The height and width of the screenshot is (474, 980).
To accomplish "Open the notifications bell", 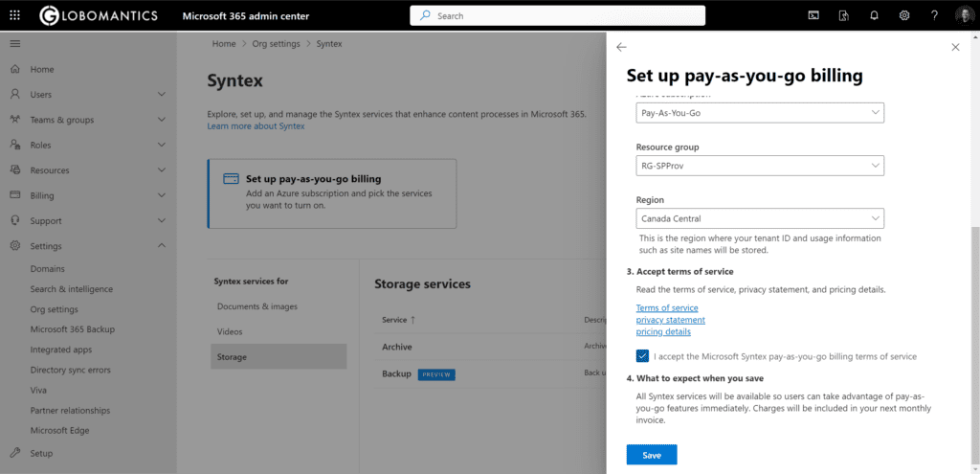I will [x=874, y=15].
